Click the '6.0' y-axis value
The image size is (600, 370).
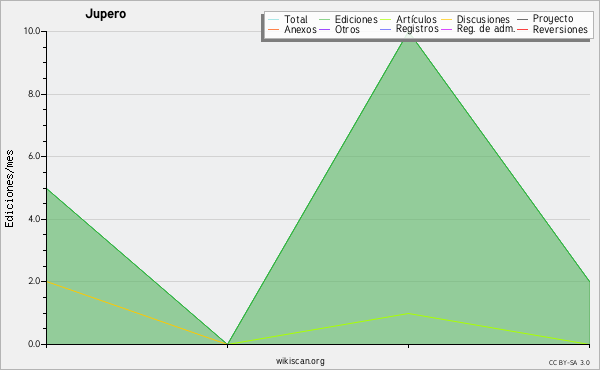coord(34,156)
